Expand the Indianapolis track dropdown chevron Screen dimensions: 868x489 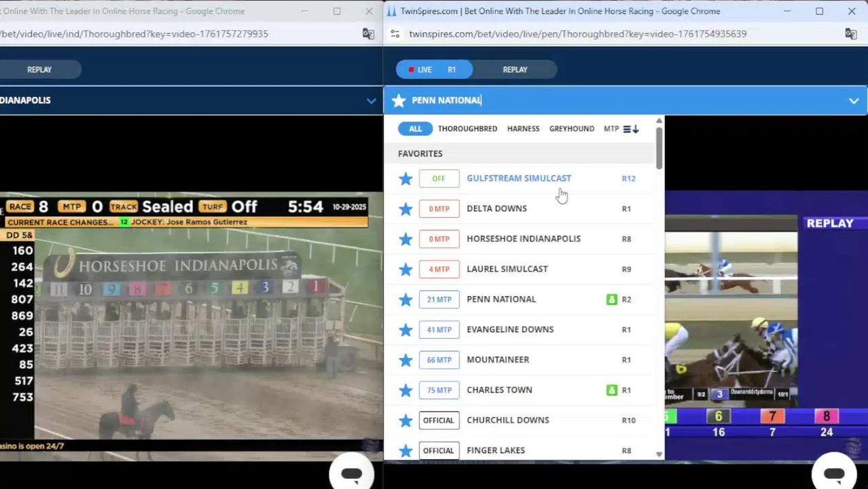point(371,101)
